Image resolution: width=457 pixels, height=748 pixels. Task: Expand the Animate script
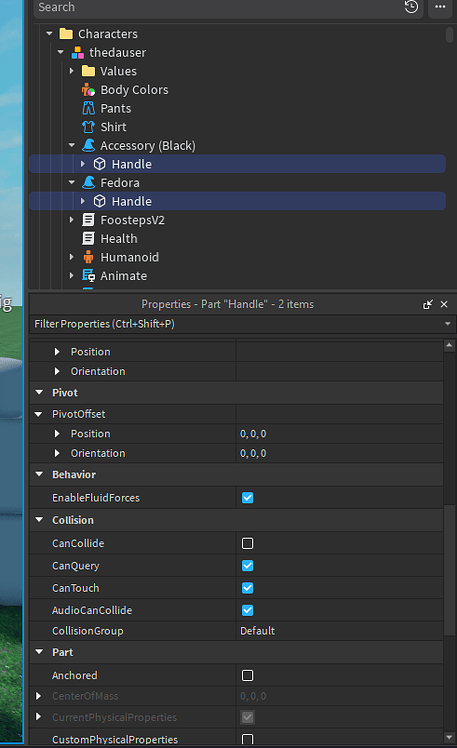(x=72, y=276)
